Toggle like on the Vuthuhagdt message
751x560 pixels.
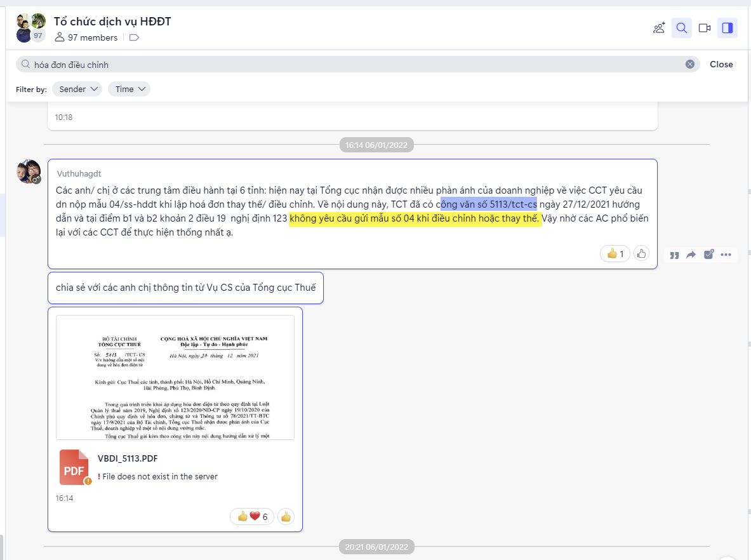point(641,254)
